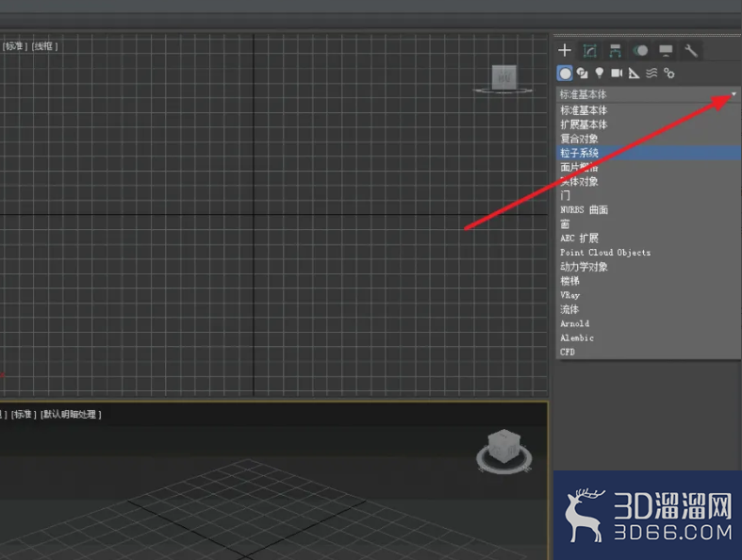Image resolution: width=742 pixels, height=560 pixels.
Task: Choose Arnold from the list
Action: [x=649, y=323]
